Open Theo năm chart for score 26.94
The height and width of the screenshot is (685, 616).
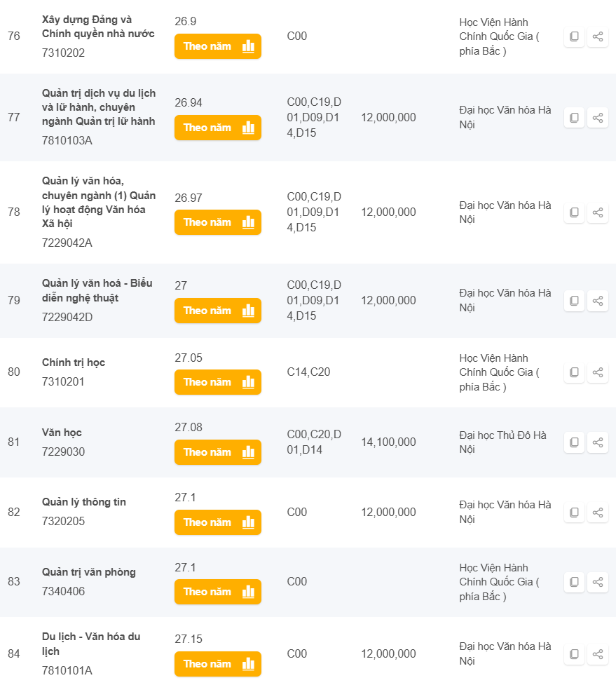[x=217, y=128]
